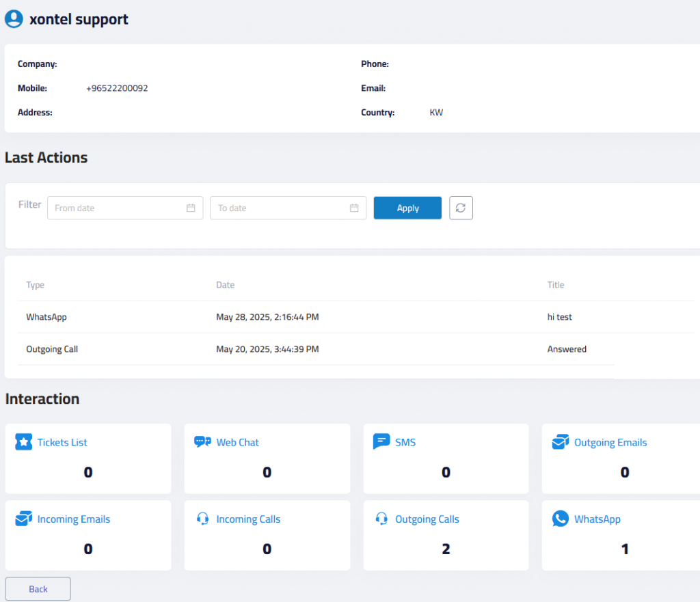Viewport: 700px width, 602px height.
Task: Click the Address field label
Action: [35, 113]
